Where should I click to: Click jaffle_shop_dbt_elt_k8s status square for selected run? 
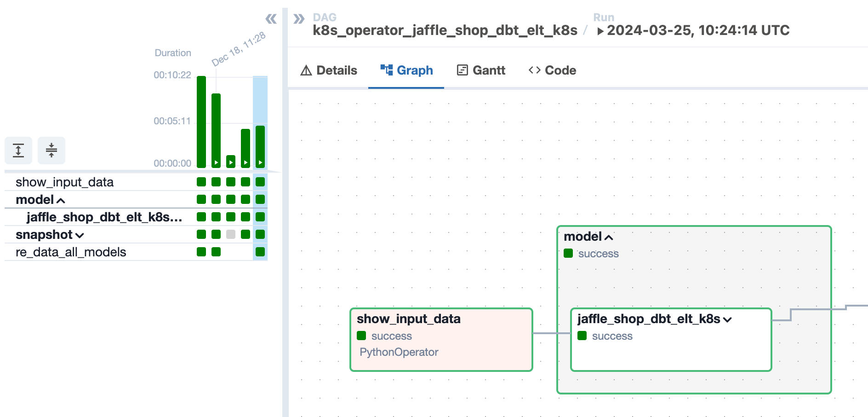coord(260,217)
